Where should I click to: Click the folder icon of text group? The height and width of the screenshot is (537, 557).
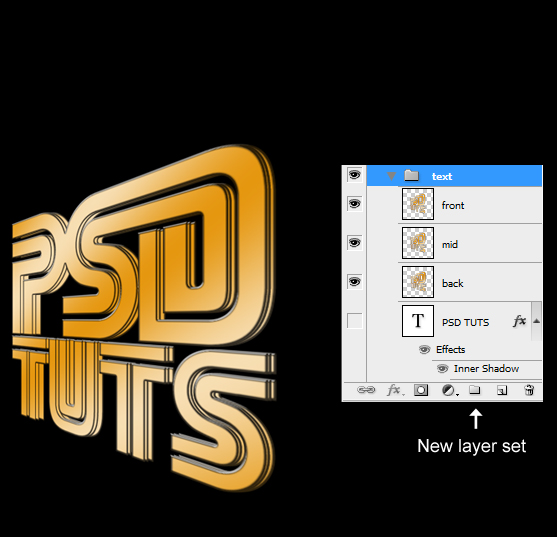click(411, 175)
